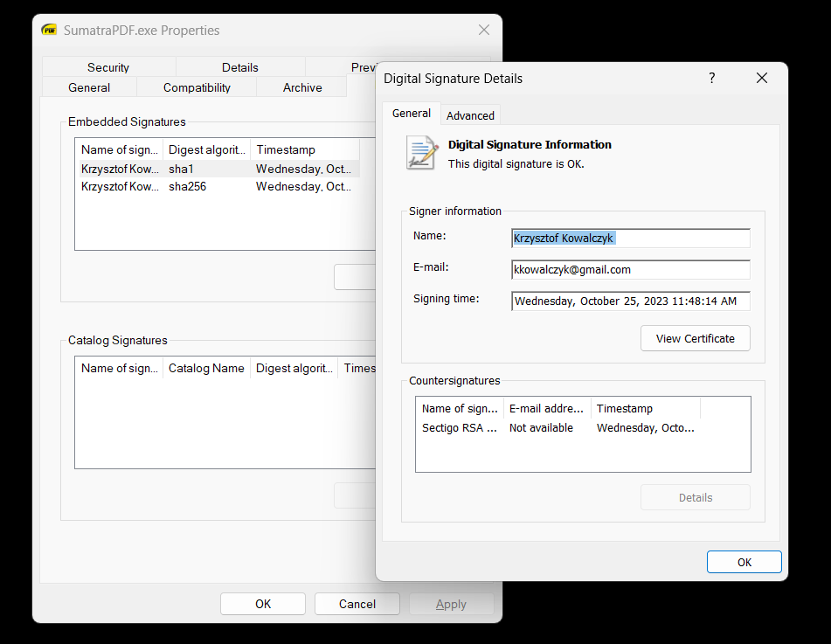Click 'Wednesday, Octo...' countersignature timestamp cell
This screenshot has height=644, width=831.
[645, 428]
